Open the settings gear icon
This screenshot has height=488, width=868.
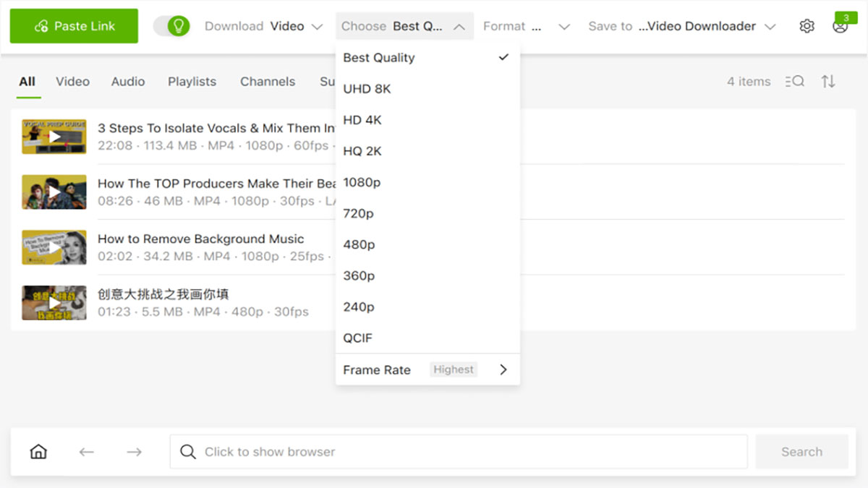tap(807, 26)
